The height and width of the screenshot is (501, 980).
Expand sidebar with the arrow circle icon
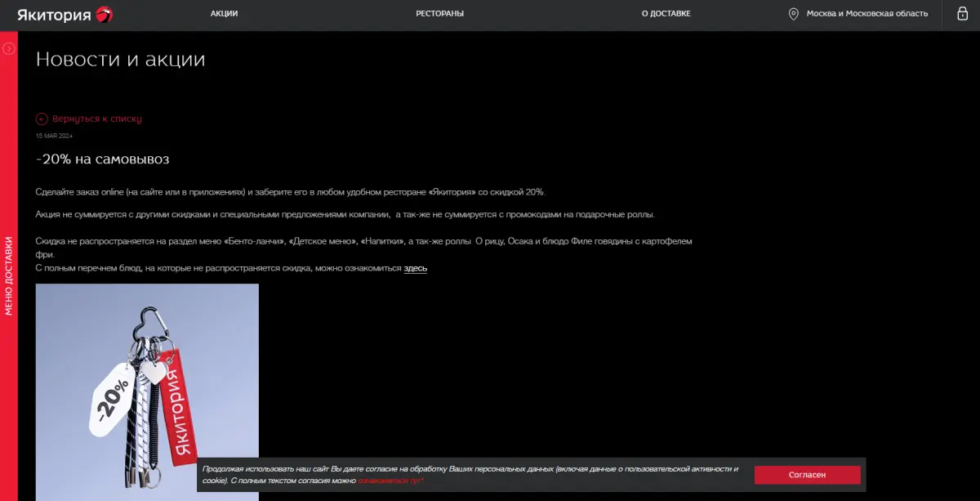[9, 48]
